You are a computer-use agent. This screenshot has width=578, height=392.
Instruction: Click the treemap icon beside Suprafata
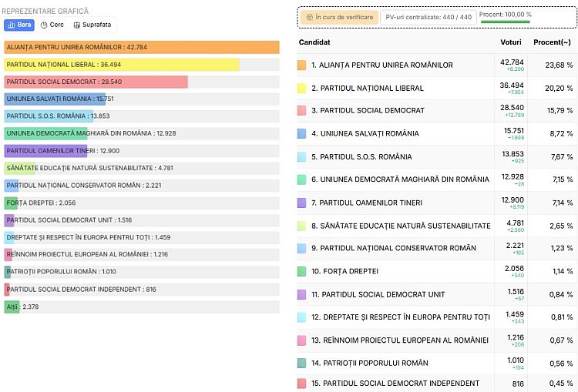coord(76,25)
